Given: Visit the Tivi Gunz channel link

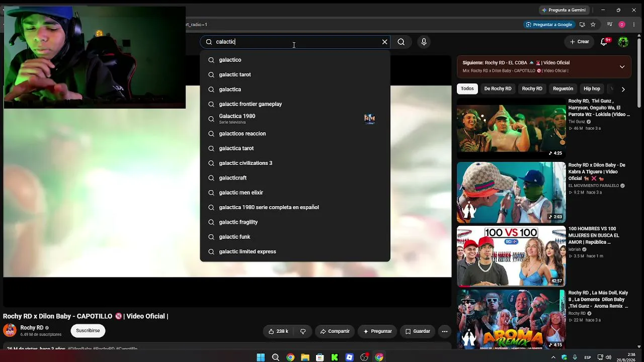Looking at the screenshot, I should tap(577, 122).
